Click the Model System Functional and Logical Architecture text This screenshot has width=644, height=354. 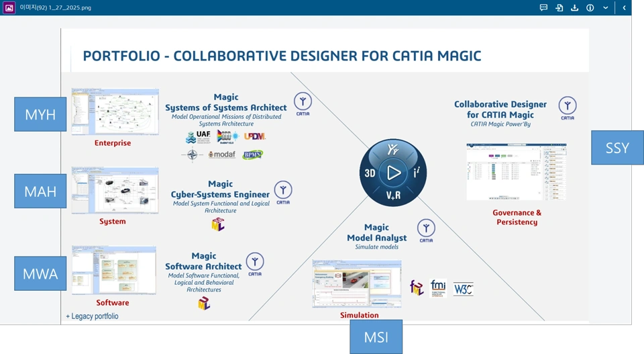(x=221, y=207)
